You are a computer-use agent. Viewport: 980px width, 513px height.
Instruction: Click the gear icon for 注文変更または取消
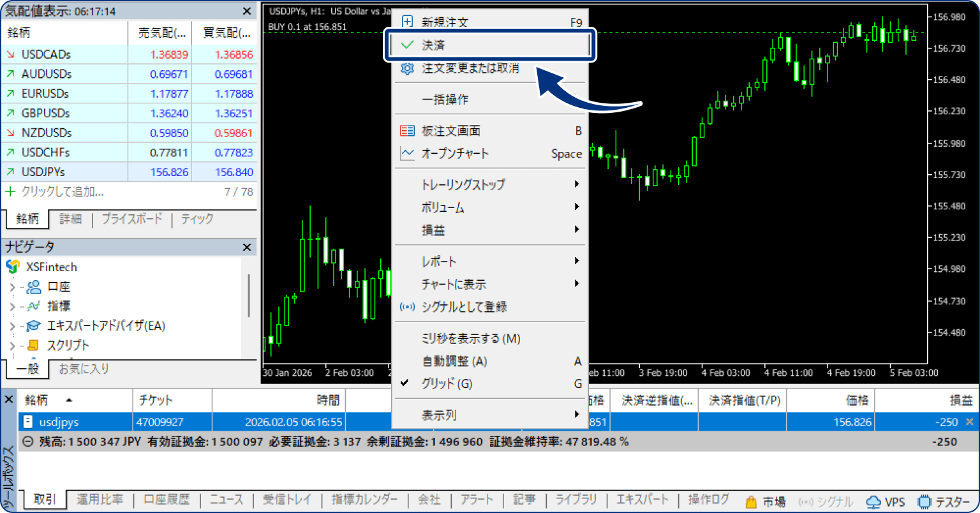click(406, 68)
